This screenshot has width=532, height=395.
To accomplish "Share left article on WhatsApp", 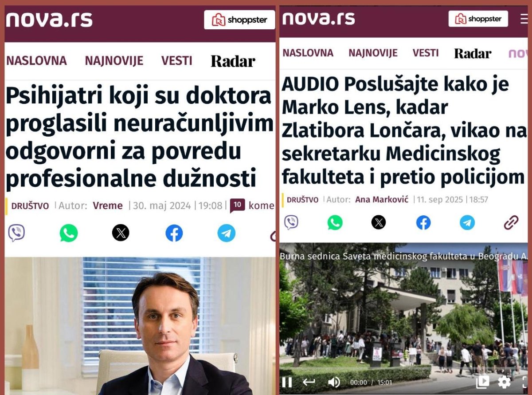I will coord(69,233).
